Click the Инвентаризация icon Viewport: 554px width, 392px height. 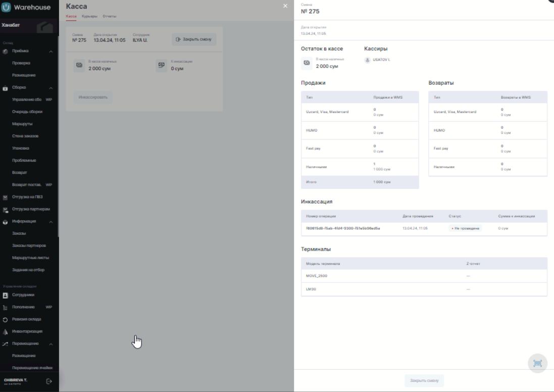point(5,332)
